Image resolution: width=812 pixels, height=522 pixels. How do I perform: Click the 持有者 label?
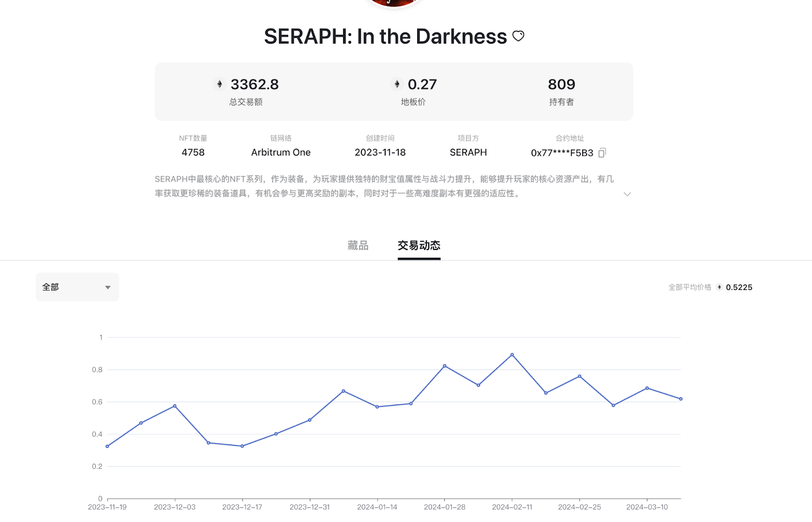coord(561,102)
